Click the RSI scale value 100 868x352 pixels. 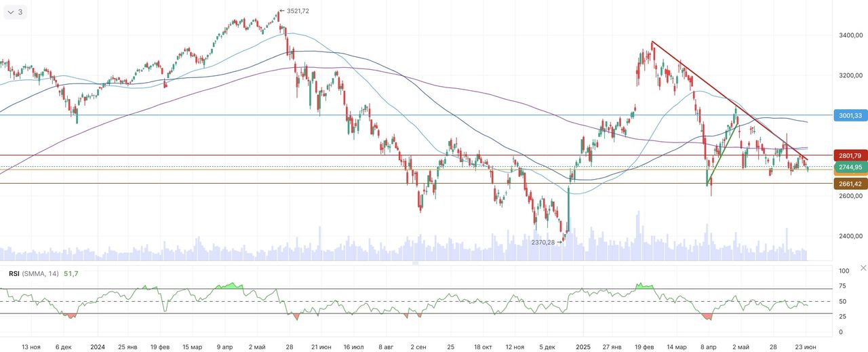844,271
